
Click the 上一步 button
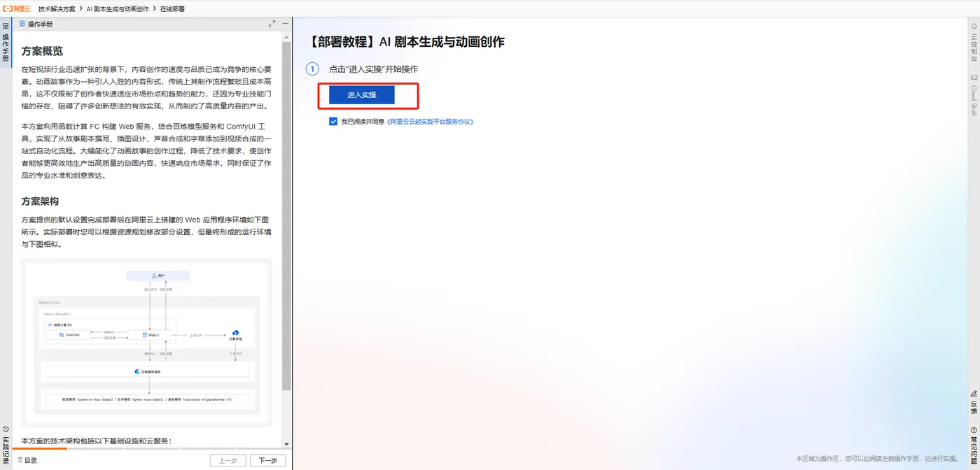click(x=228, y=460)
